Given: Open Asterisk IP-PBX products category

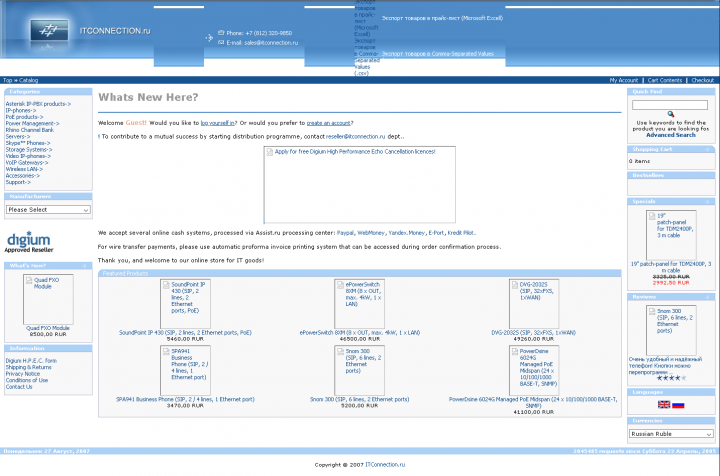Looking at the screenshot, I should coord(38,104).
